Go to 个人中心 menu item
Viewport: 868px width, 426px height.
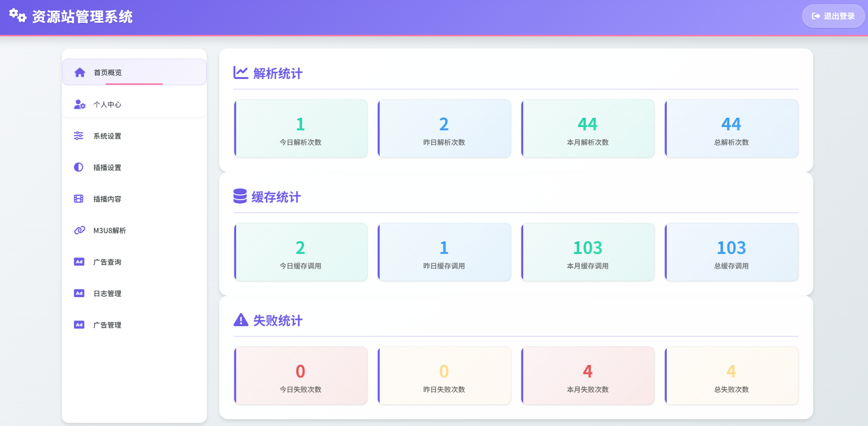pyautogui.click(x=134, y=104)
